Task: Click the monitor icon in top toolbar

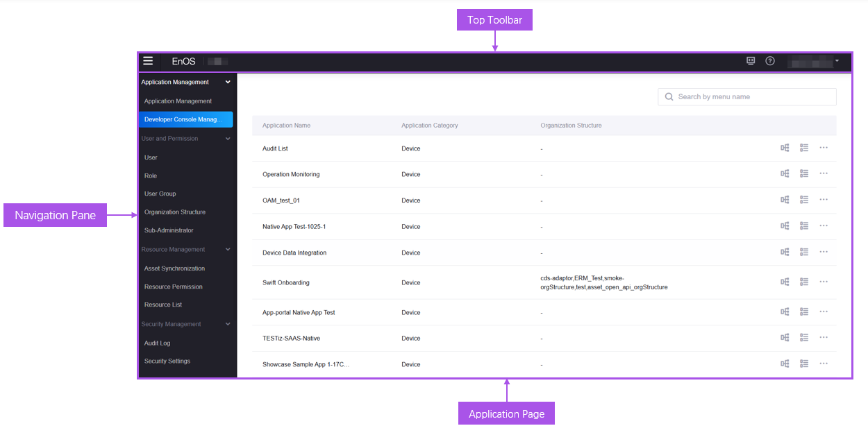Action: point(751,61)
